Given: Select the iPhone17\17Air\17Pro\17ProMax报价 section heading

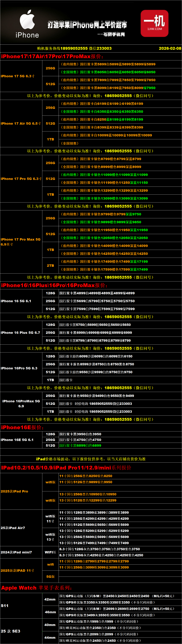Looking at the screenshot, I should click(52, 57).
